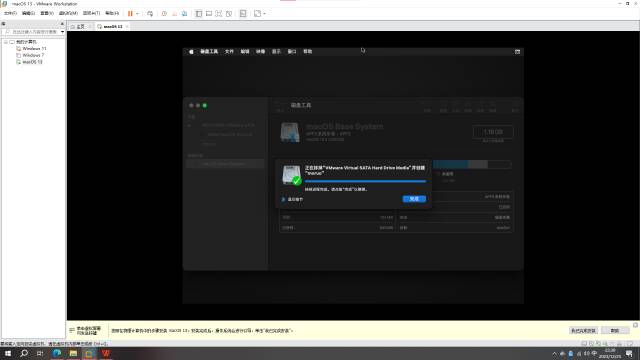This screenshot has width=640, height=360.
Task: Open the snapshot manager icon
Action: 184,13
